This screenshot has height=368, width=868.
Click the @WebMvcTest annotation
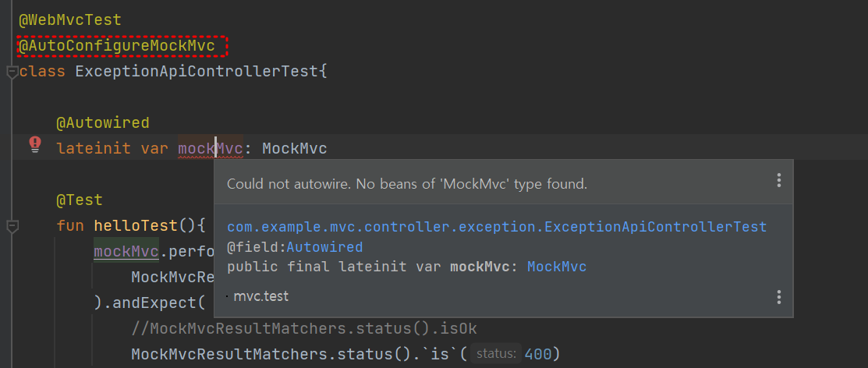(70, 19)
